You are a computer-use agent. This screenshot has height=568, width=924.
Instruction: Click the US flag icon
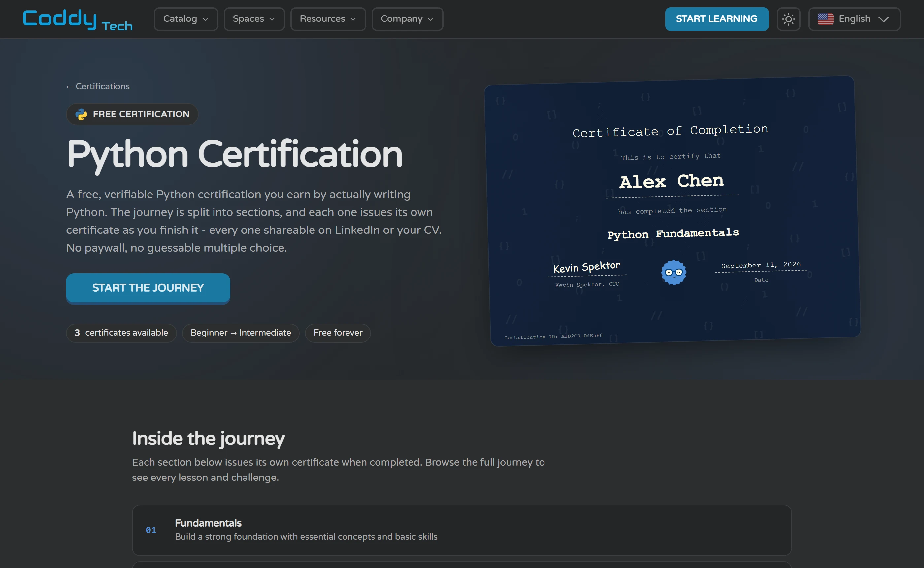(x=825, y=19)
